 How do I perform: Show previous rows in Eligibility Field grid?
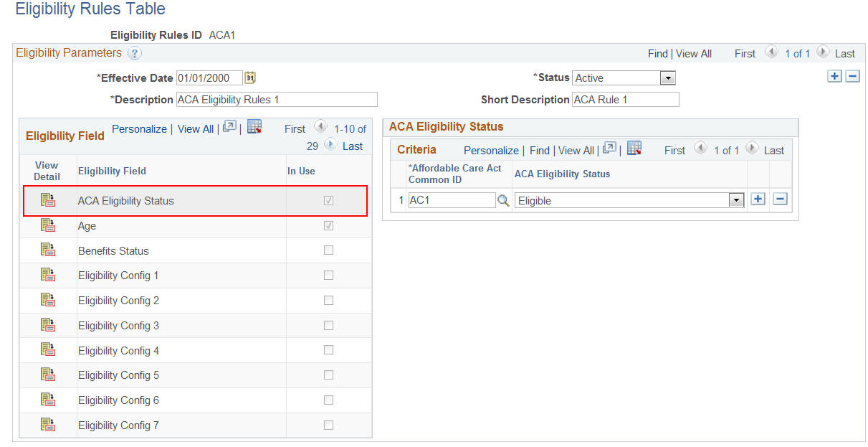coord(321,128)
